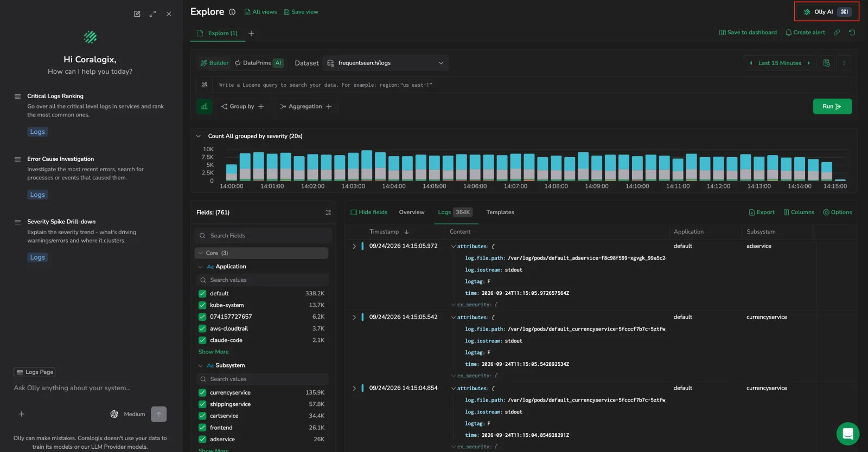
Task: Sort logs using the Timestamp arrow
Action: 406,232
